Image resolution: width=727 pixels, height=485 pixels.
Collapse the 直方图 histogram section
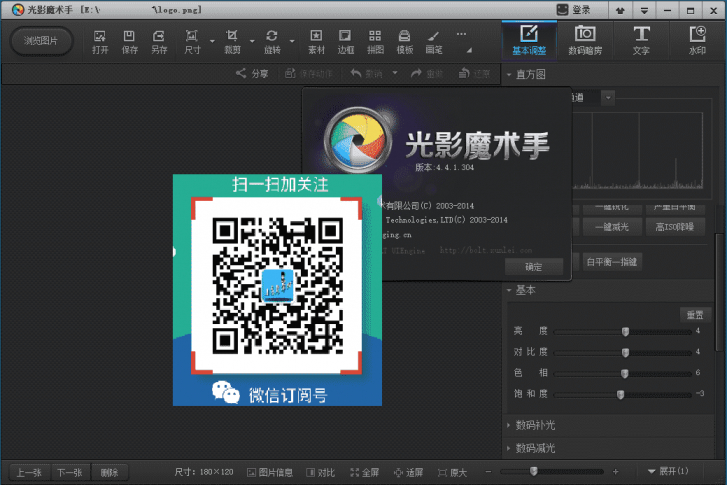(x=509, y=74)
